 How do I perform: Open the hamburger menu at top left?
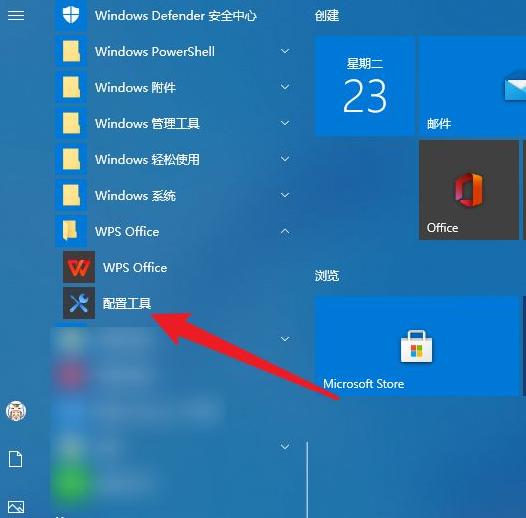tap(16, 15)
